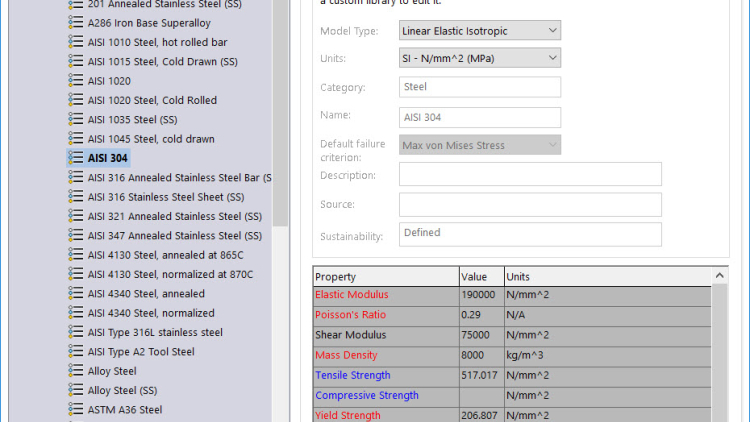
Task: Pick AISI Type A2 Tool Steel
Action: [x=141, y=352]
